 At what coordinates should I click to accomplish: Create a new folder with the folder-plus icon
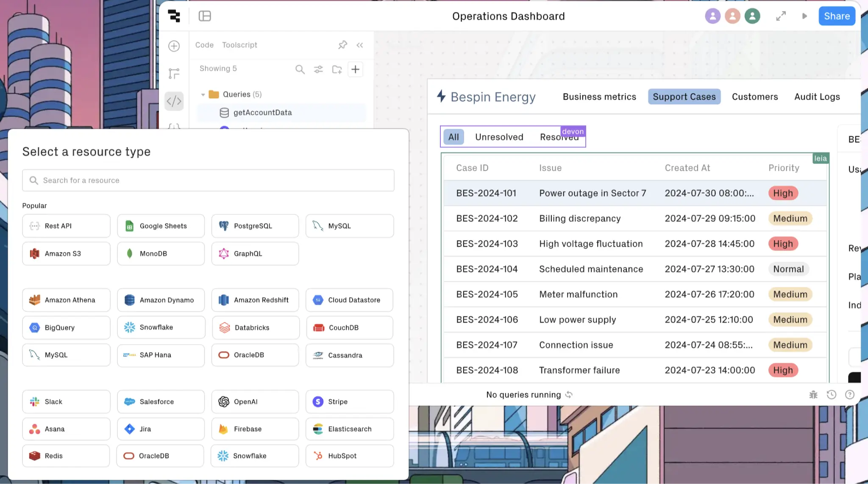pos(337,69)
